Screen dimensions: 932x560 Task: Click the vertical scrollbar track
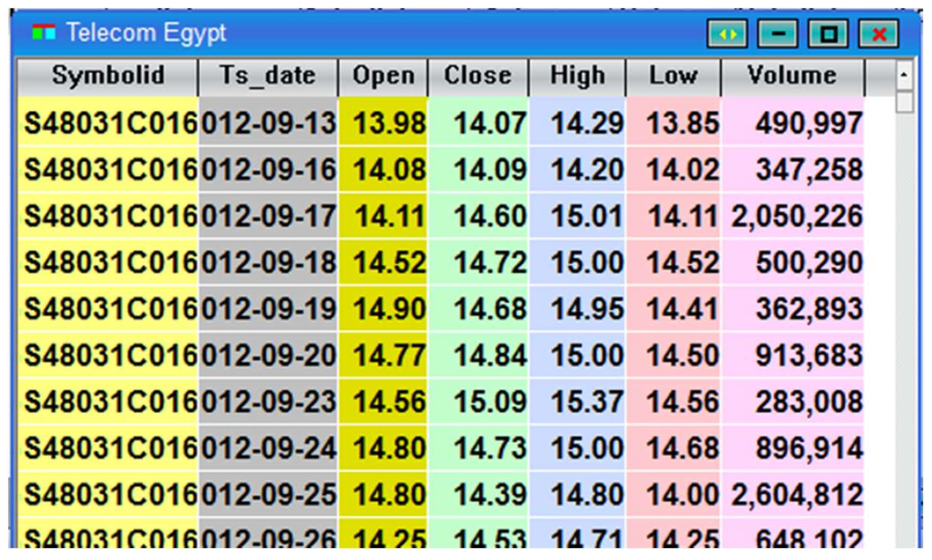point(905,302)
